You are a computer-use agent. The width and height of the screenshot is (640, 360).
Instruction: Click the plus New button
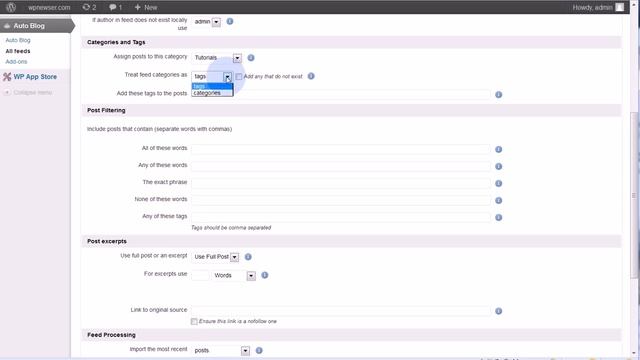pos(146,7)
